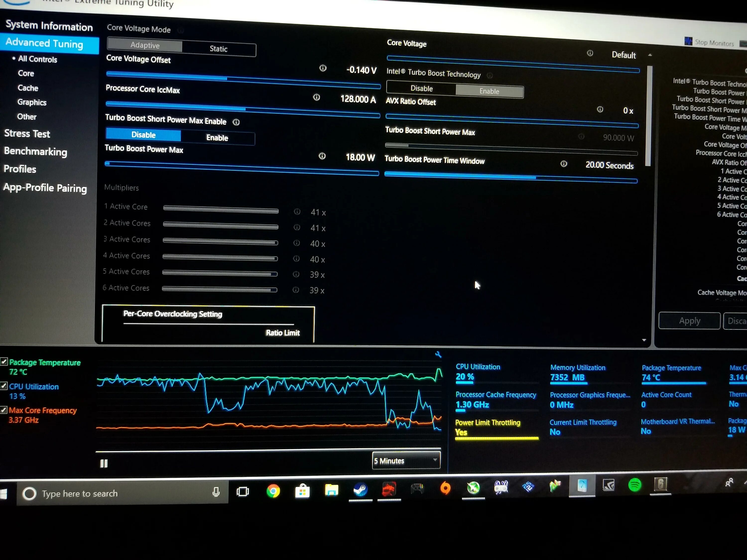Open Microsoft Store from the taskbar
Screen dimensions: 747x560
(302, 491)
